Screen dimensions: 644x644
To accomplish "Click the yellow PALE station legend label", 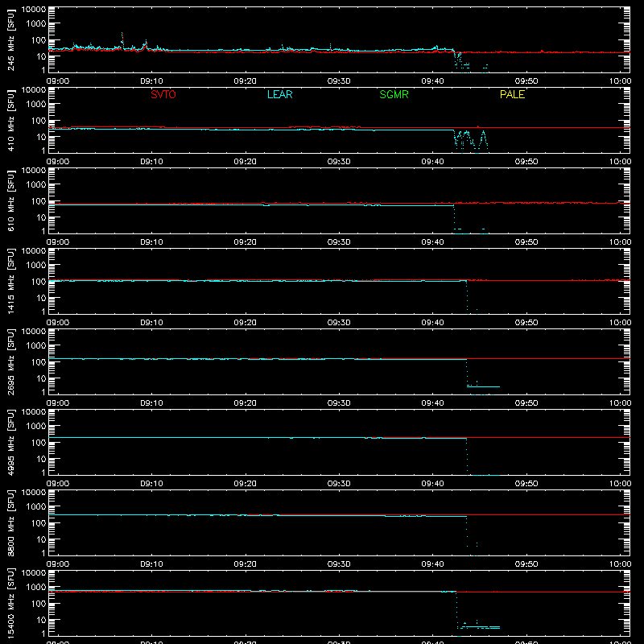I will point(512,94).
